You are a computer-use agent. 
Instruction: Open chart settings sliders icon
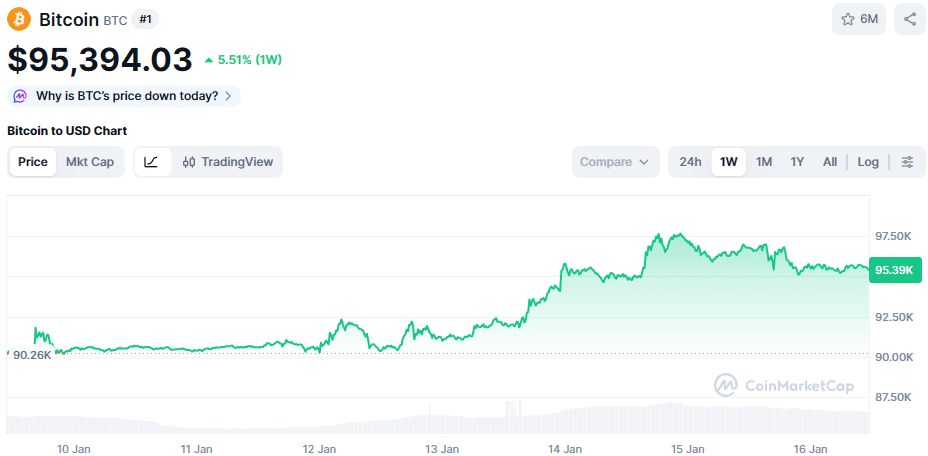(x=907, y=162)
